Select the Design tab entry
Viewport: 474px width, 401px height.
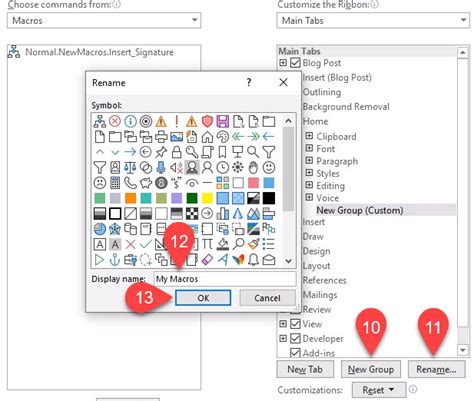316,251
